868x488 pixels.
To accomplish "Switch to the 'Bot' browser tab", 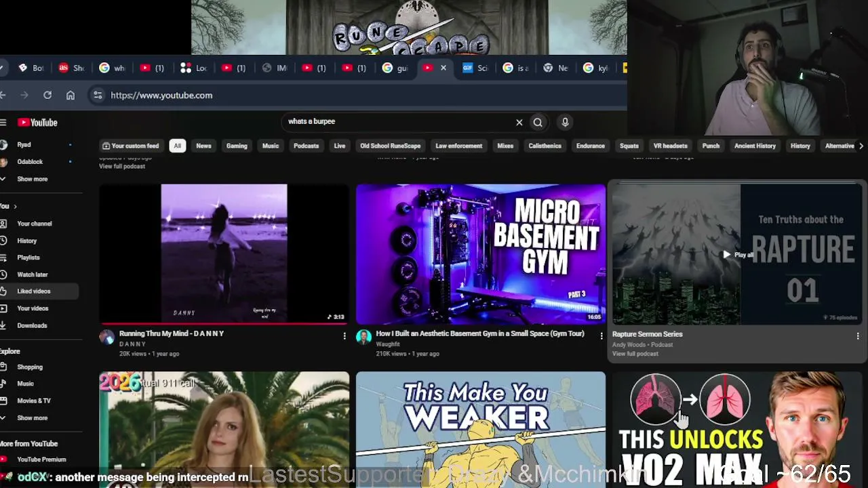I will [x=31, y=68].
